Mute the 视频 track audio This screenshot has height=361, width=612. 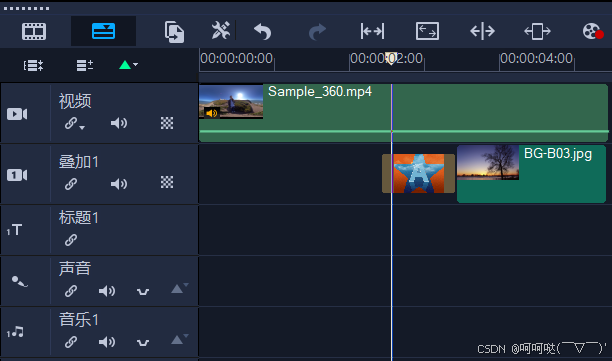pyautogui.click(x=119, y=123)
